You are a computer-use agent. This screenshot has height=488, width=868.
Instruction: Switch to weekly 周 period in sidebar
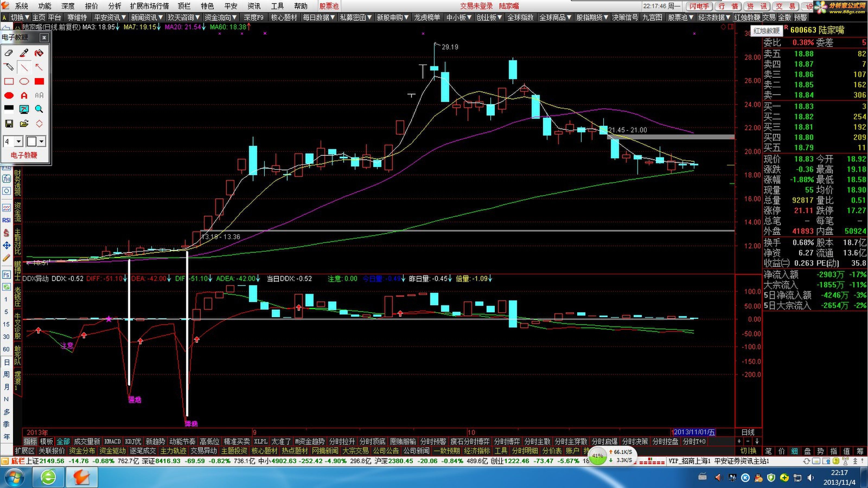click(x=7, y=374)
